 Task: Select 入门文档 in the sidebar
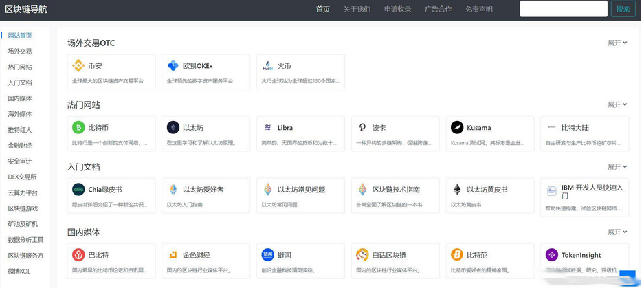click(x=20, y=82)
